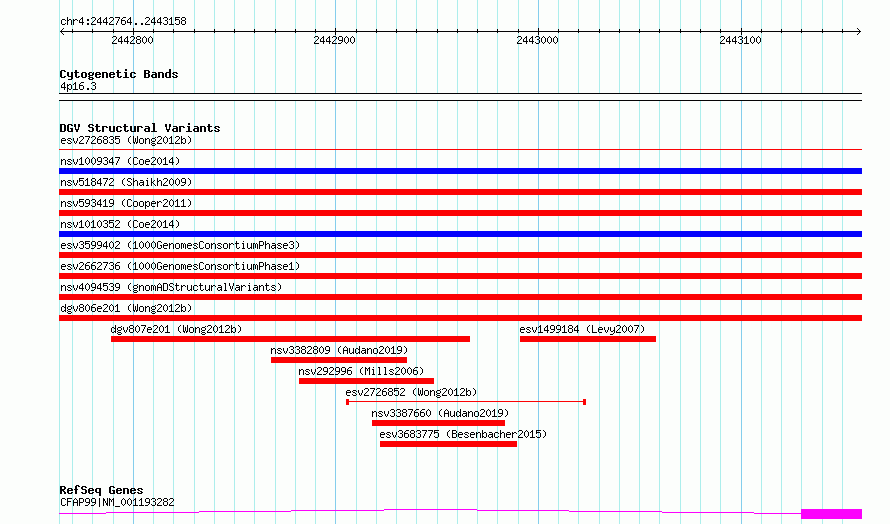Viewport: 890px width, 524px height.
Task: Select the 4p16.3 band label
Action: [x=78, y=86]
